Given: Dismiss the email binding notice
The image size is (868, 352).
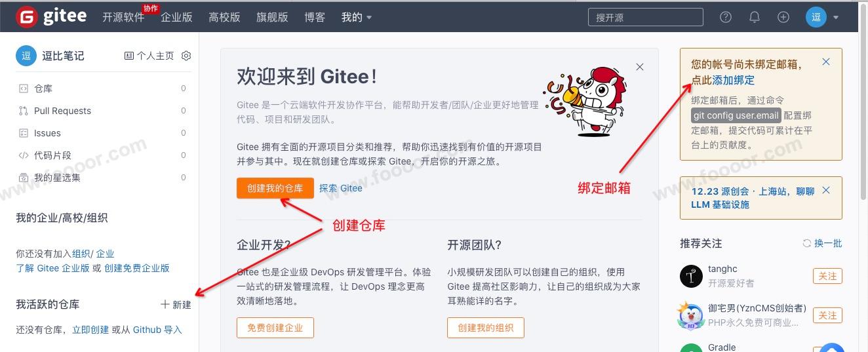Looking at the screenshot, I should (826, 62).
